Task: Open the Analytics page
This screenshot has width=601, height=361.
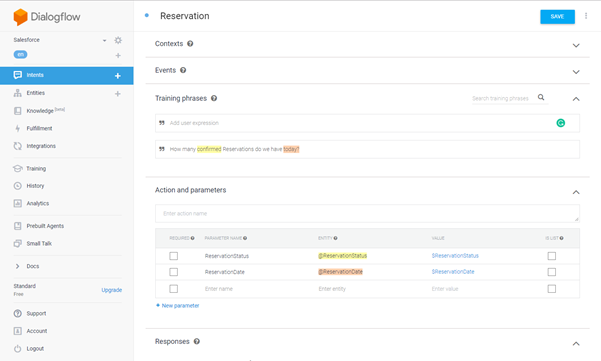Action: point(38,203)
